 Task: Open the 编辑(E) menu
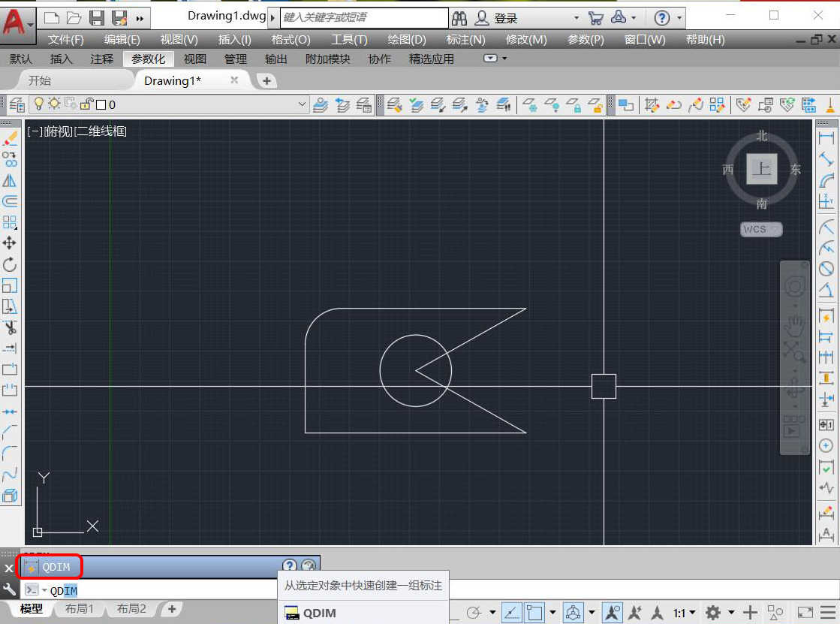tap(122, 40)
